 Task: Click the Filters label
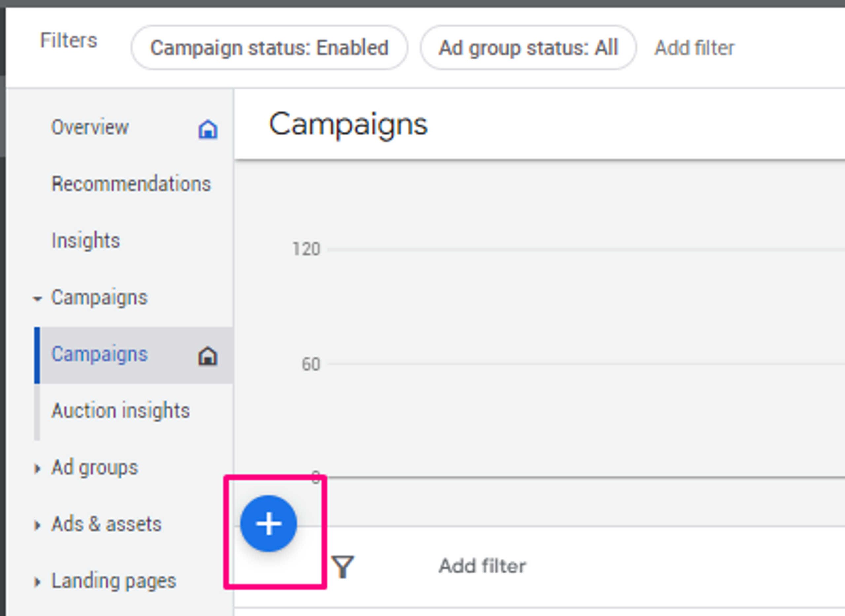(x=68, y=40)
